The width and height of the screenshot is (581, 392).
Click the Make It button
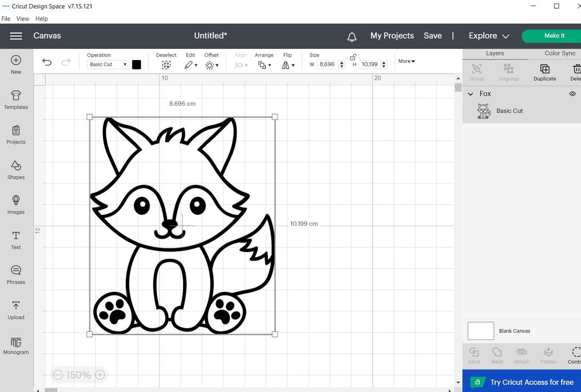554,36
